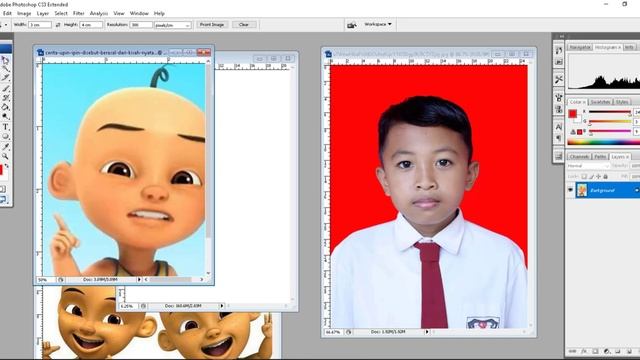Open status bar arrow menu in red photo window

[x=427, y=332]
